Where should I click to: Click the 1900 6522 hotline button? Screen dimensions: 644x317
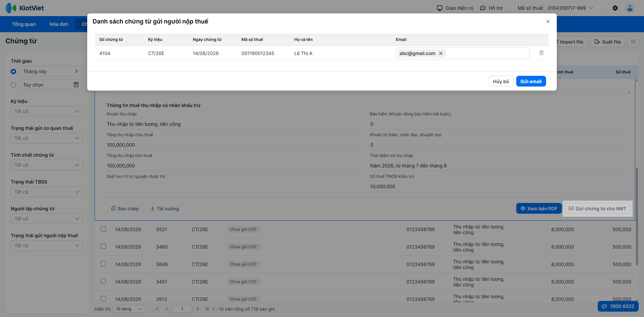(618, 306)
